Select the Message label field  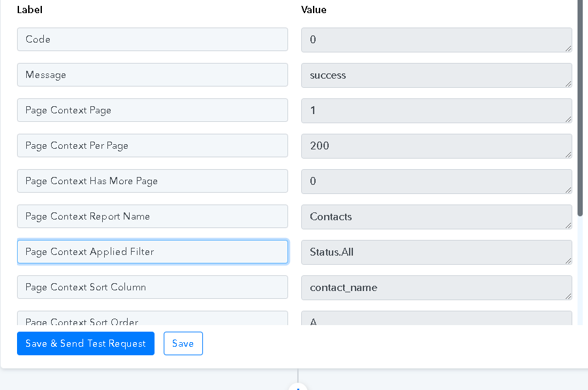(x=153, y=75)
